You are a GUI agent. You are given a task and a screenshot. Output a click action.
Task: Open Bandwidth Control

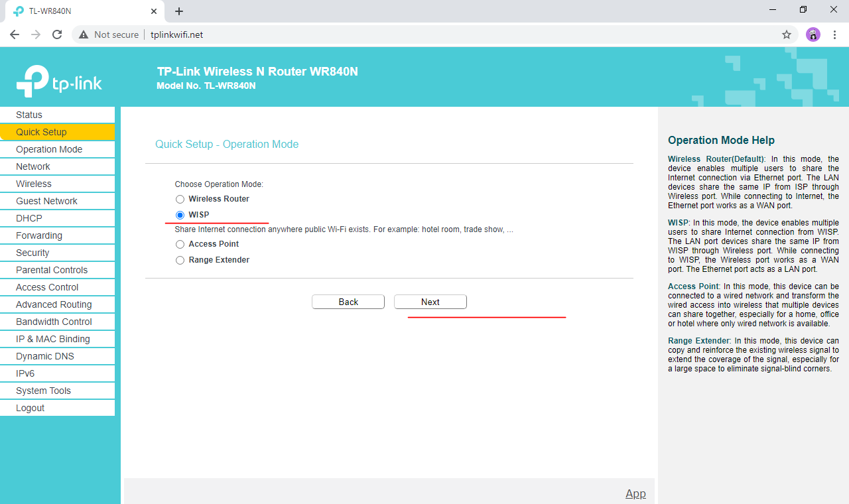[x=57, y=322]
